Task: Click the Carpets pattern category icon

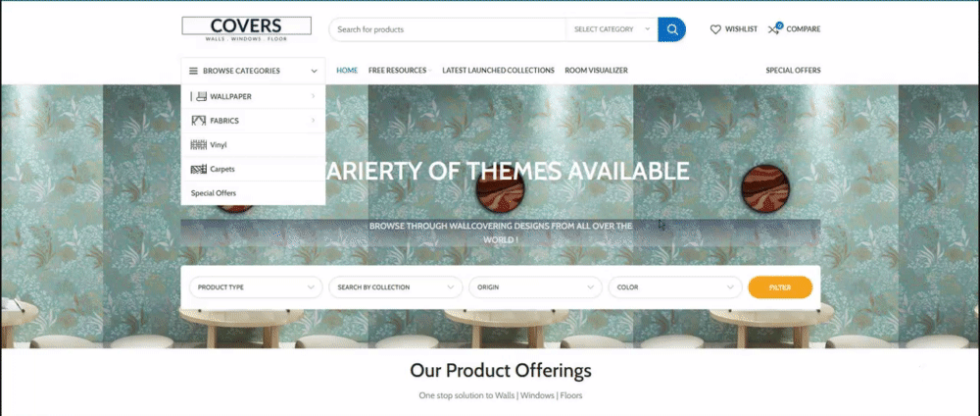Action: pyautogui.click(x=199, y=169)
